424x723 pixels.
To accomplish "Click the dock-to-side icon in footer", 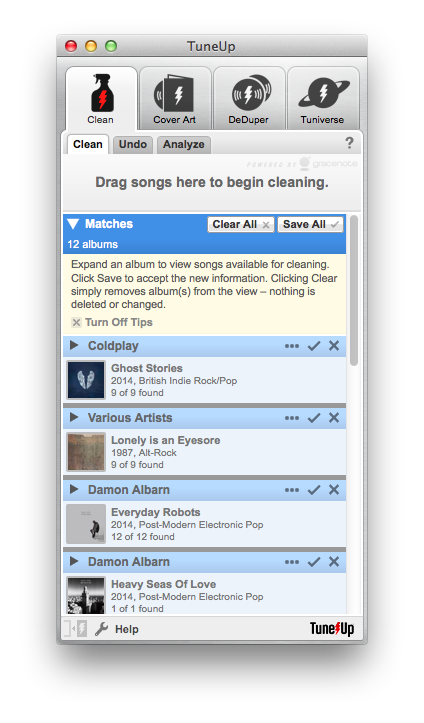I will [x=75, y=629].
